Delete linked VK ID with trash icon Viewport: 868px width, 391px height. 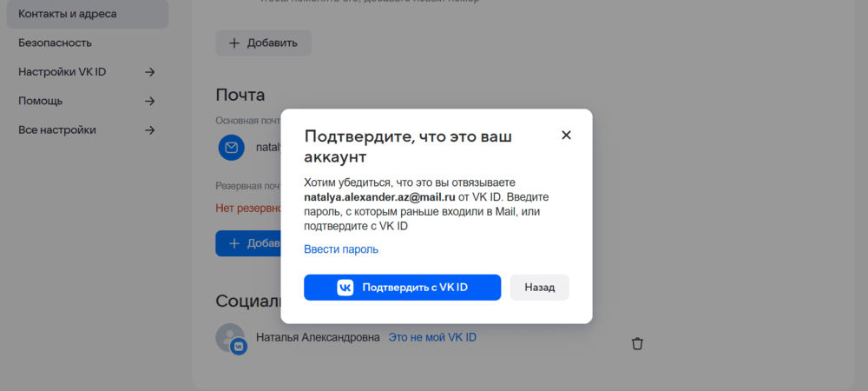click(x=637, y=344)
